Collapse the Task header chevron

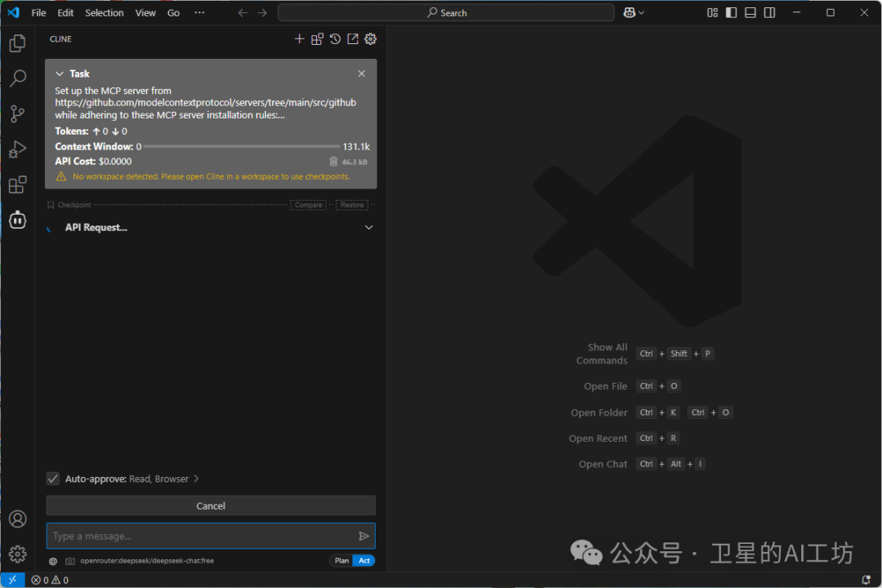point(60,73)
